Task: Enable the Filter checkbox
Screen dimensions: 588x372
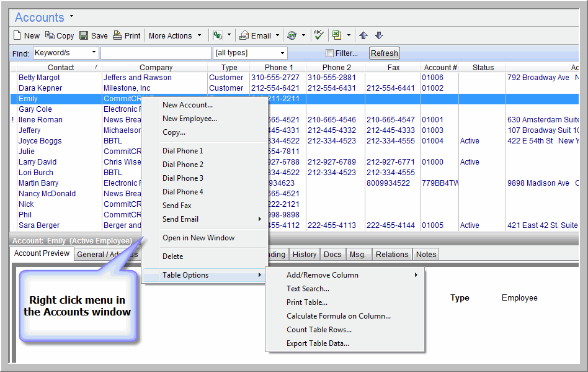Action: 330,53
